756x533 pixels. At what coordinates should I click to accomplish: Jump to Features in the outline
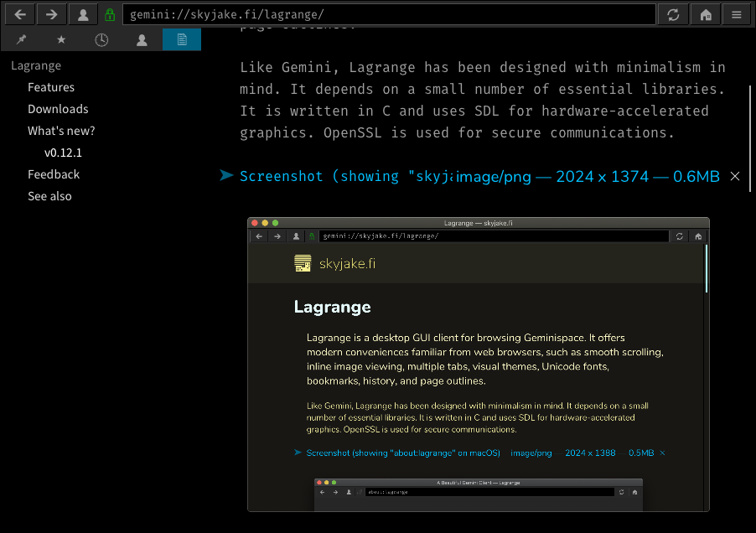tap(51, 87)
